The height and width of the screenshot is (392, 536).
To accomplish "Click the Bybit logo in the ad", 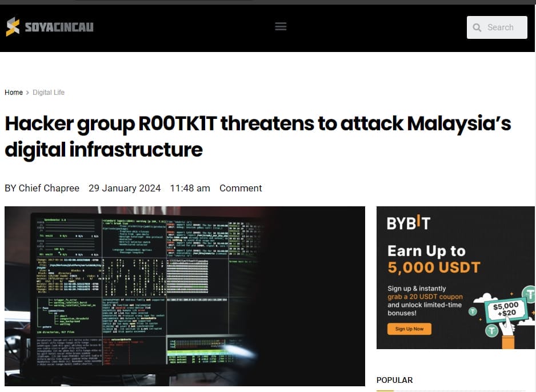I will click(x=409, y=223).
